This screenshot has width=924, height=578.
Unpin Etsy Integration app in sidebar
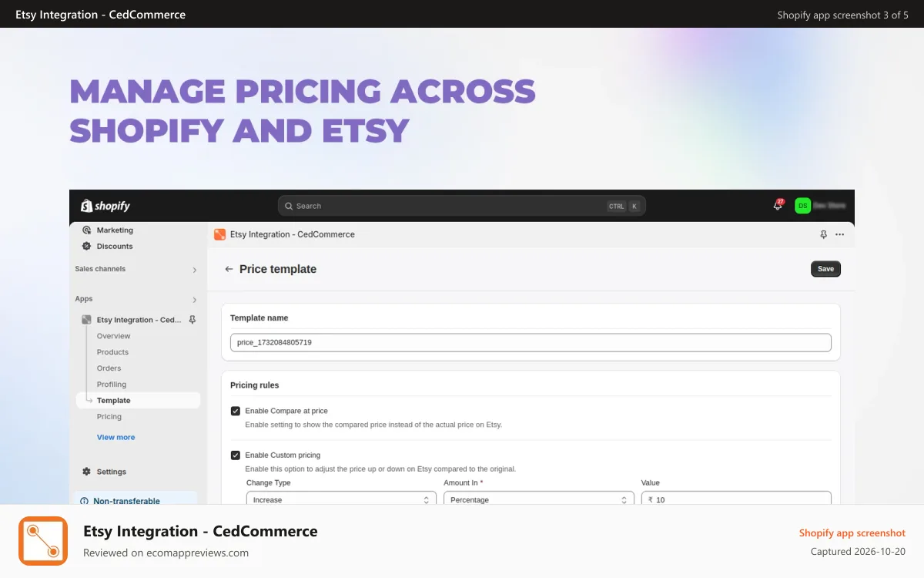pyautogui.click(x=192, y=320)
